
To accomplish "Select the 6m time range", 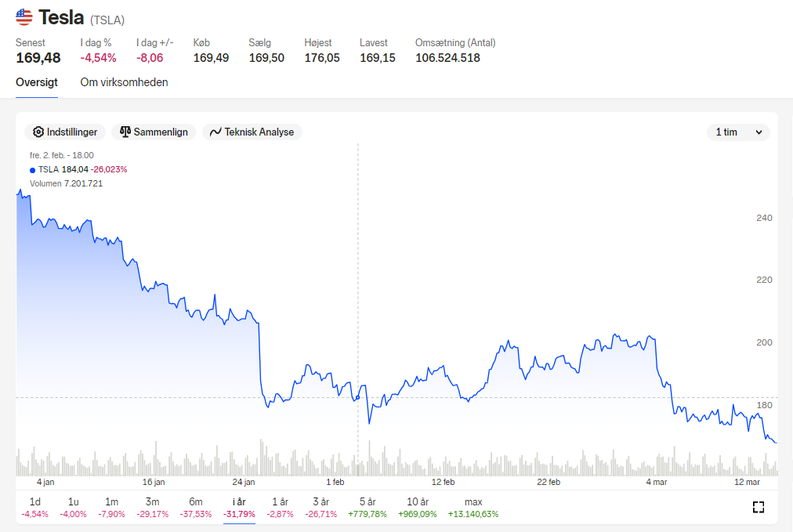I will click(x=196, y=508).
